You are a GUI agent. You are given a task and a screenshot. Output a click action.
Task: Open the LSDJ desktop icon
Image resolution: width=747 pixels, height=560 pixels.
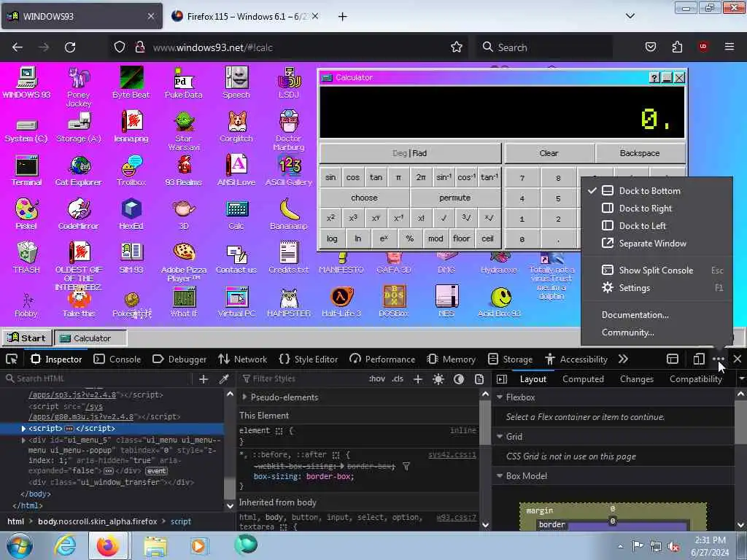coord(289,82)
